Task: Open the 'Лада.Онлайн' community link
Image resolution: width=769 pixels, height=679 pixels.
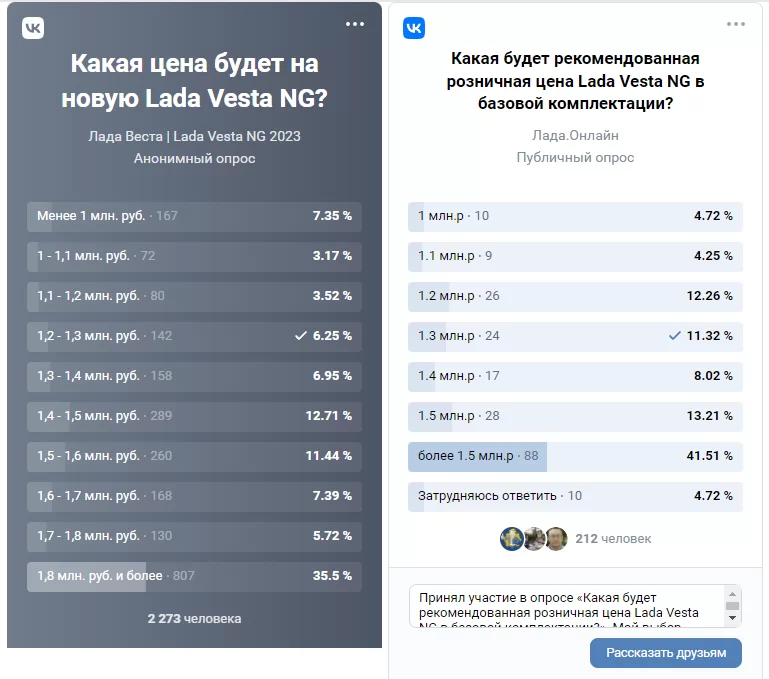Action: coord(575,136)
